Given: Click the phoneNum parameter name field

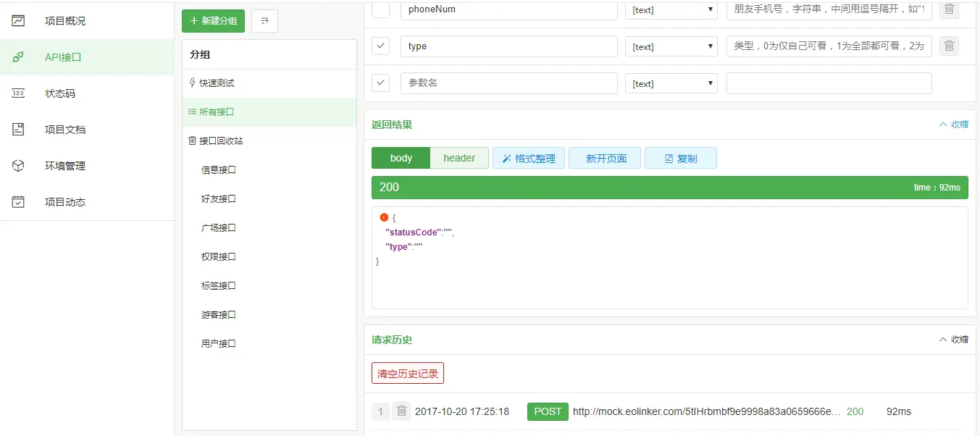Looking at the screenshot, I should click(x=508, y=9).
